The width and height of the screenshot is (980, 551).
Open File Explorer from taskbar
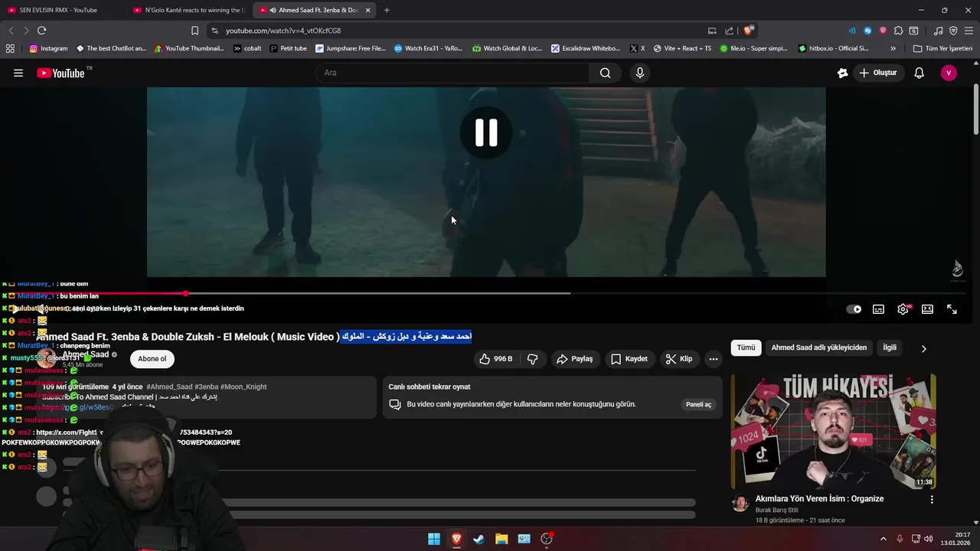pyautogui.click(x=501, y=539)
